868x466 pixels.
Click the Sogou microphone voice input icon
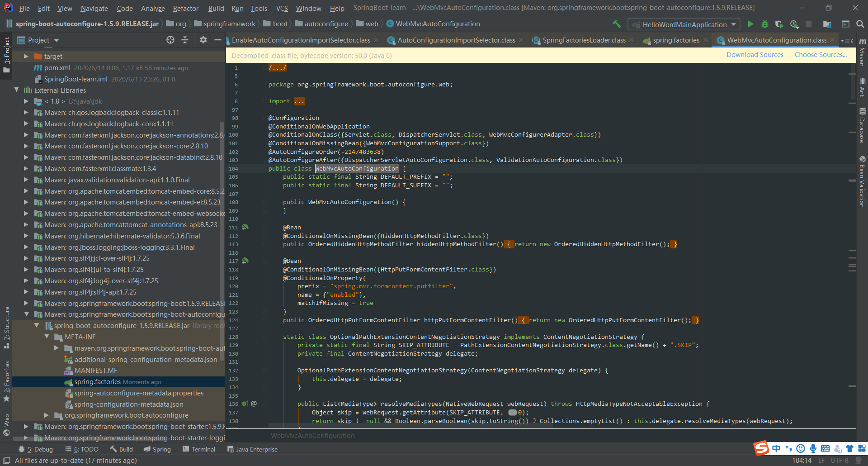tap(813, 448)
